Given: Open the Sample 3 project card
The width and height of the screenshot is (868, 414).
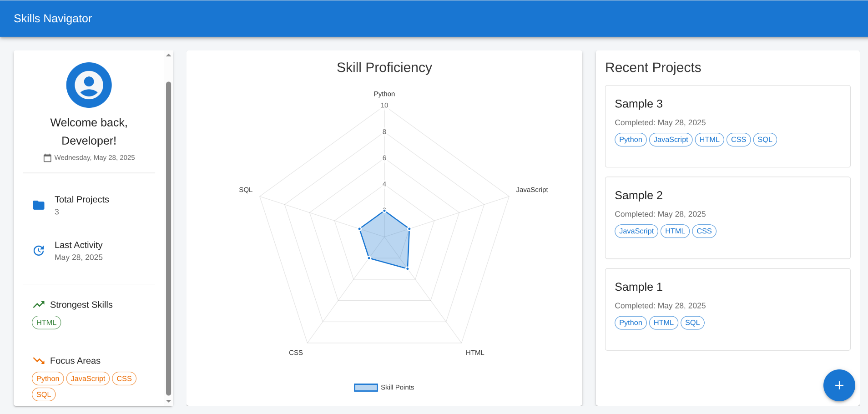Looking at the screenshot, I should tap(727, 126).
